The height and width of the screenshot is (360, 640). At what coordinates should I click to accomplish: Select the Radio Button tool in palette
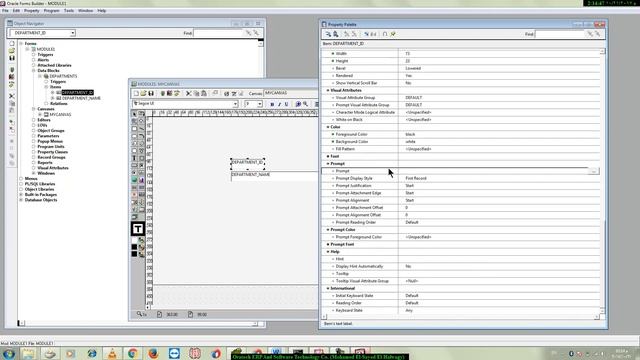tap(134, 173)
